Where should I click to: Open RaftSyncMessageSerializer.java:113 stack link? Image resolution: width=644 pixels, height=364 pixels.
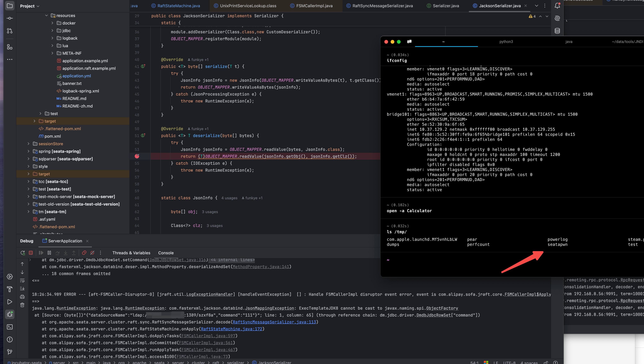(x=274, y=322)
